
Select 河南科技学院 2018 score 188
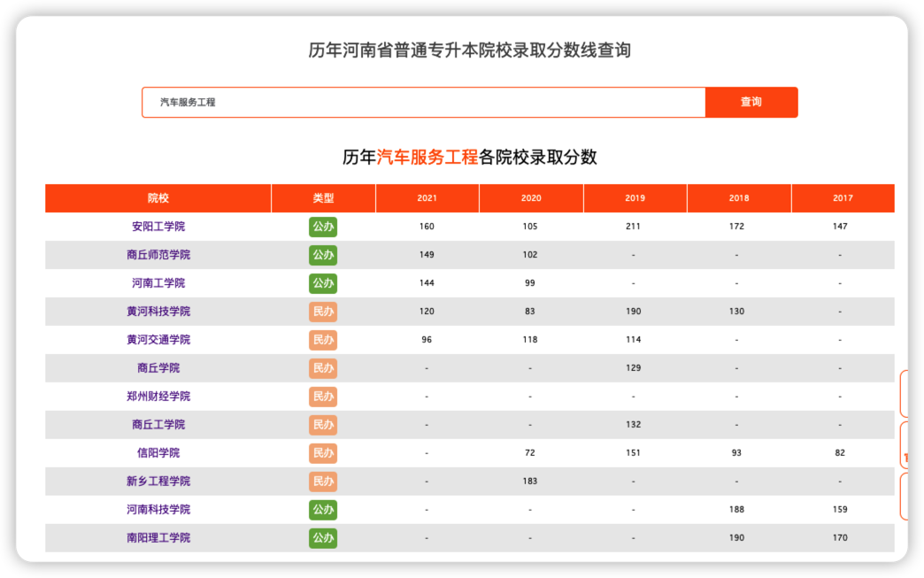coord(736,509)
